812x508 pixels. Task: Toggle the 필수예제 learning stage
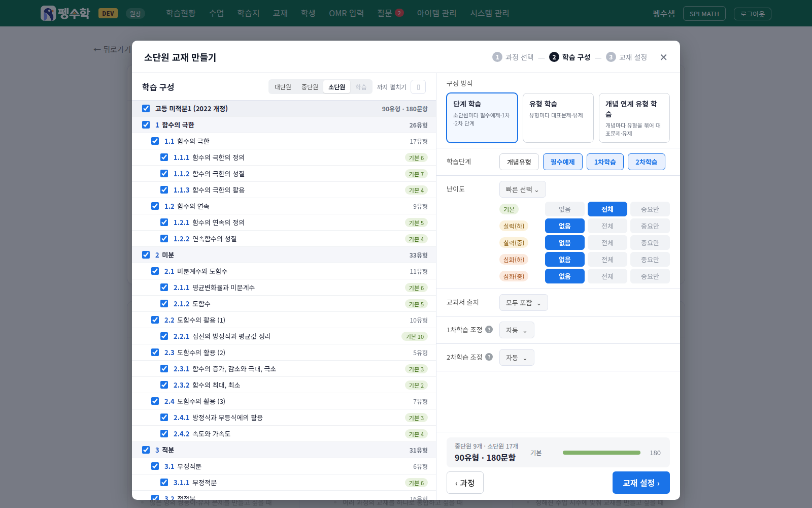coord(563,162)
